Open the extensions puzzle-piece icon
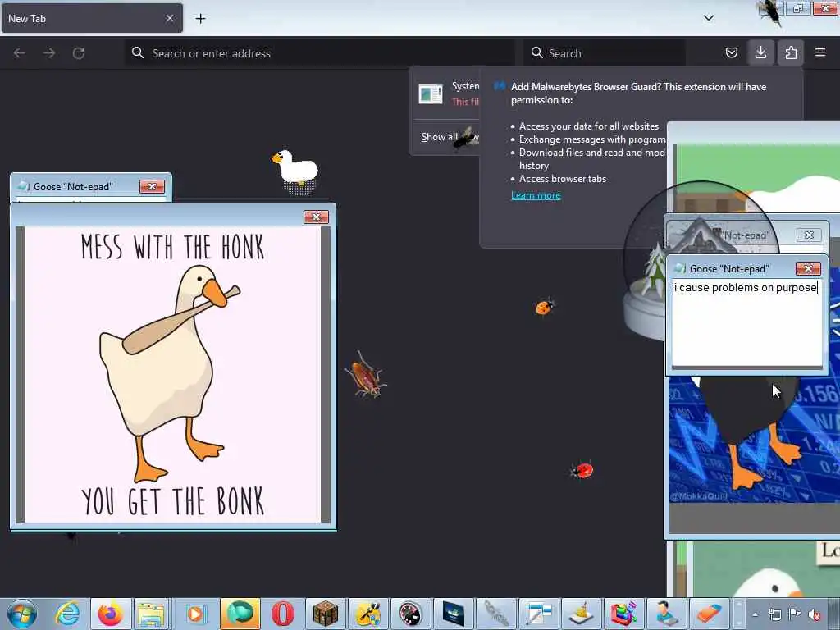 tap(791, 52)
